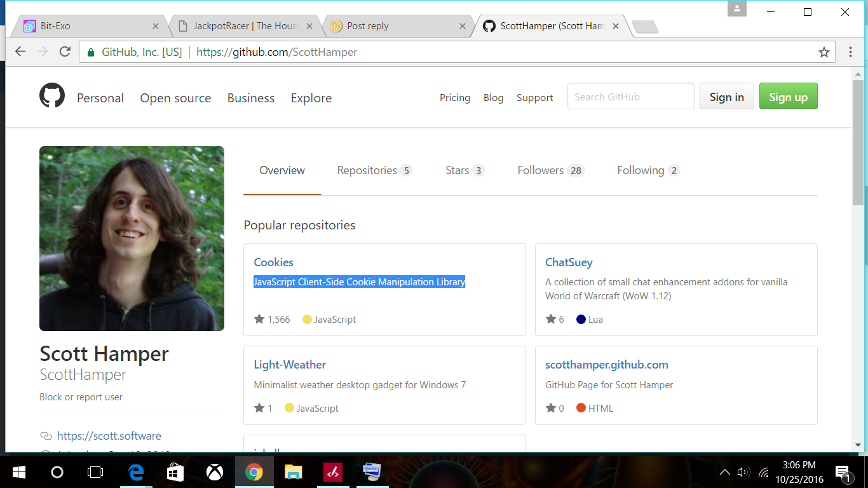This screenshot has width=868, height=488.
Task: Open the Chrome three-dot menu
Action: pyautogui.click(x=850, y=52)
